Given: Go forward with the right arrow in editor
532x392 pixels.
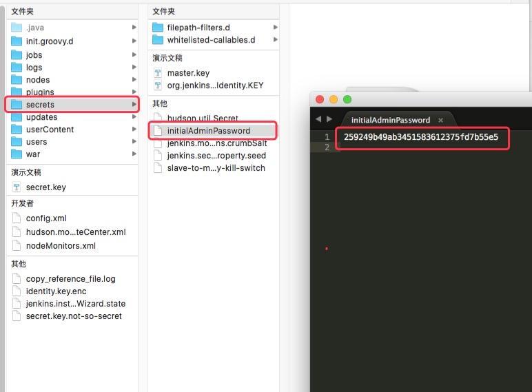Looking at the screenshot, I should tap(329, 119).
